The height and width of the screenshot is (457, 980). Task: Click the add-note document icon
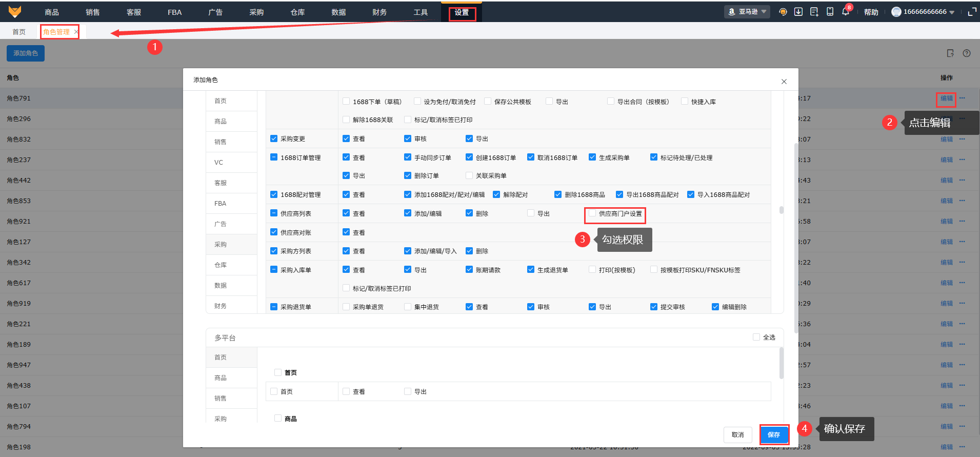814,12
